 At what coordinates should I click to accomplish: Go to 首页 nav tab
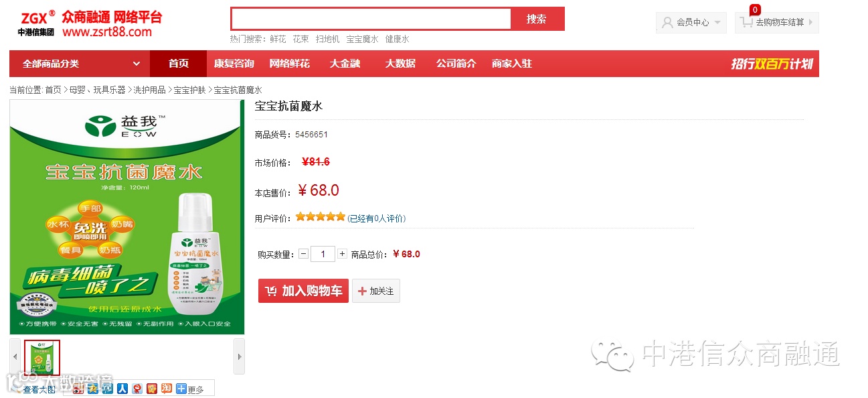179,64
